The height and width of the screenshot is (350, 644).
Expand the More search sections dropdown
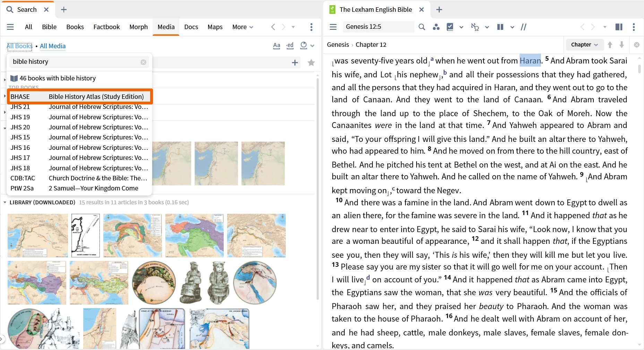pyautogui.click(x=242, y=27)
